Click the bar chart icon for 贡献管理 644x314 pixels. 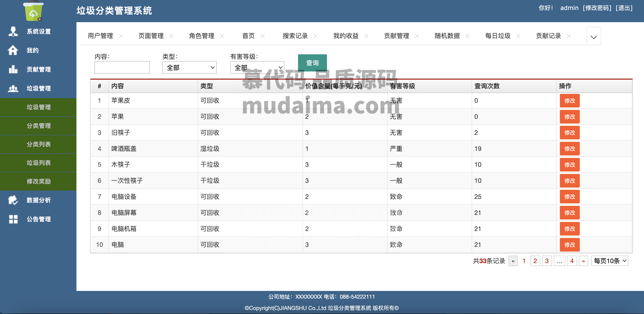pyautogui.click(x=13, y=69)
